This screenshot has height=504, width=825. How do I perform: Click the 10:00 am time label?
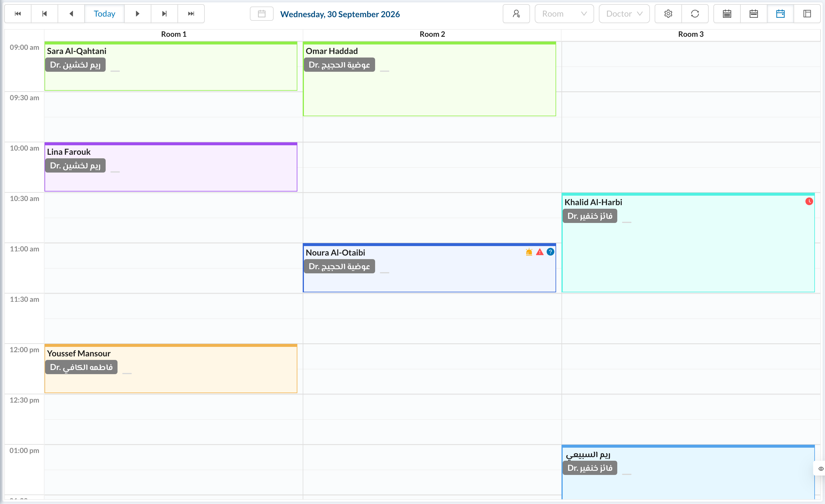coord(24,148)
